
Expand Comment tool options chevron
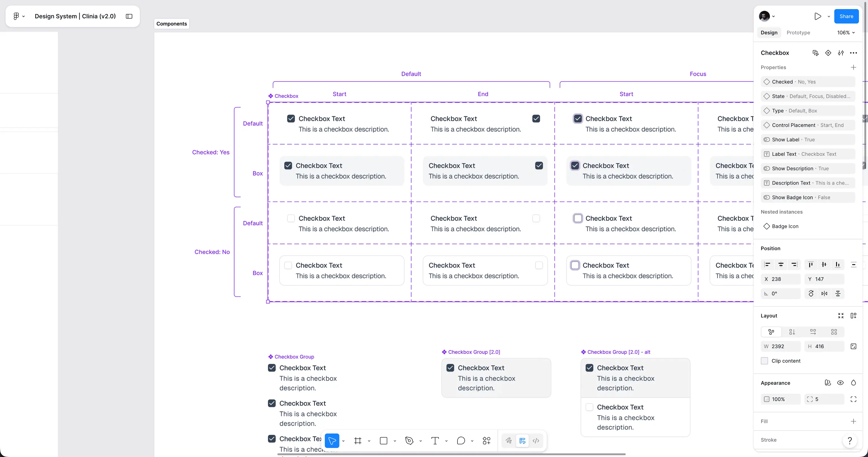pyautogui.click(x=472, y=441)
